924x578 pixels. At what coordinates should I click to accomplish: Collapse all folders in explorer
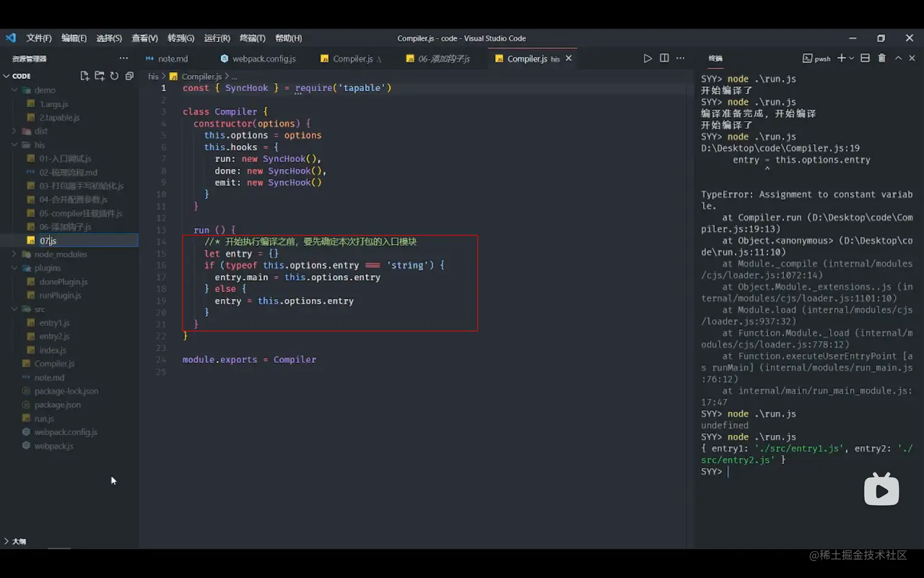tap(130, 76)
